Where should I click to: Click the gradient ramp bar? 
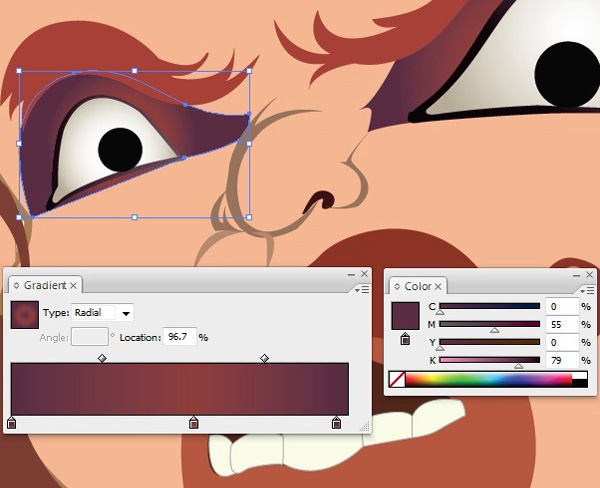(180, 389)
